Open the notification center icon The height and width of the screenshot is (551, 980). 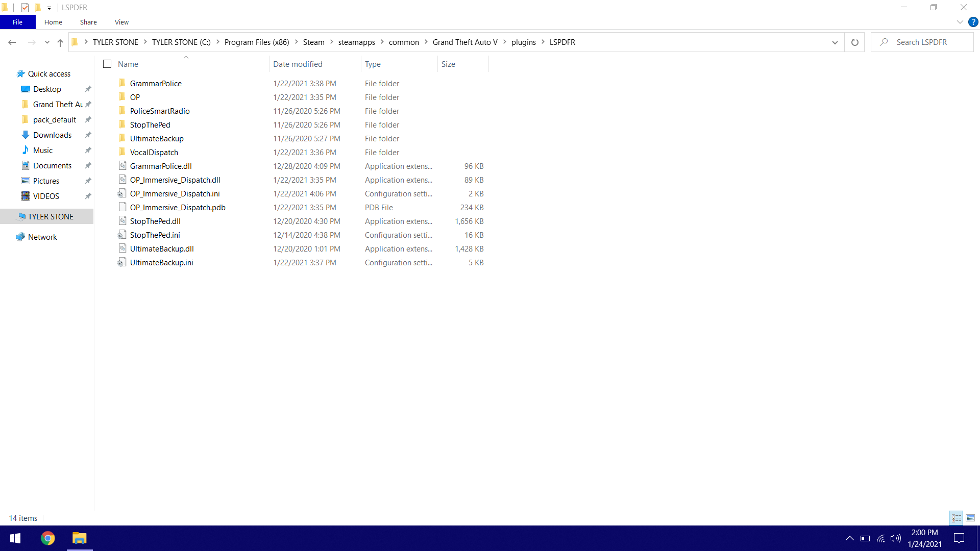click(959, 538)
